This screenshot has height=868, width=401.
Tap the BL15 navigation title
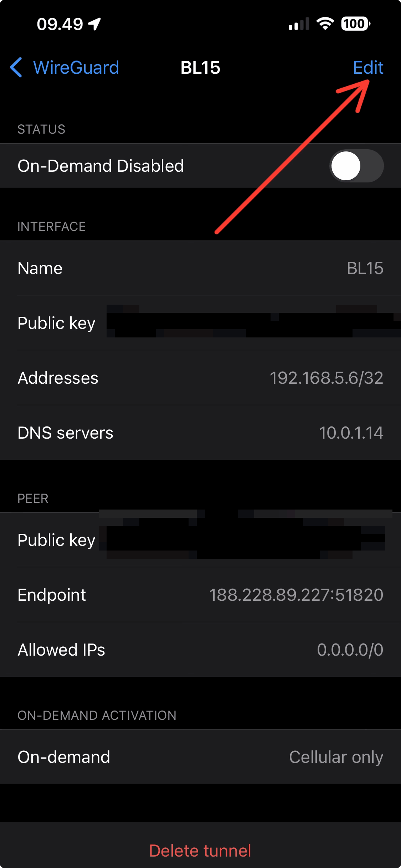point(200,67)
